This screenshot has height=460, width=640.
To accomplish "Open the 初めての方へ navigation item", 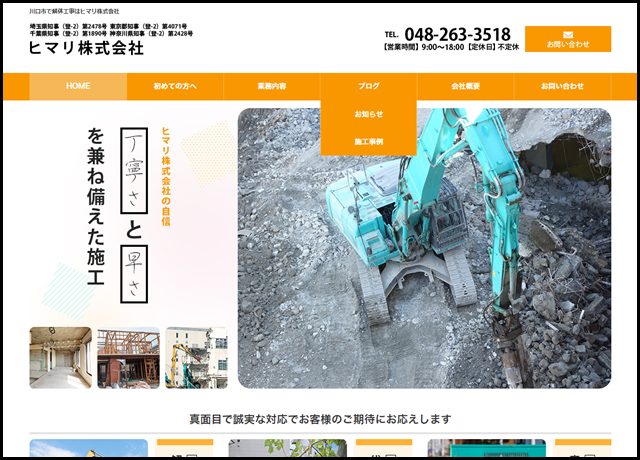I will click(x=175, y=87).
